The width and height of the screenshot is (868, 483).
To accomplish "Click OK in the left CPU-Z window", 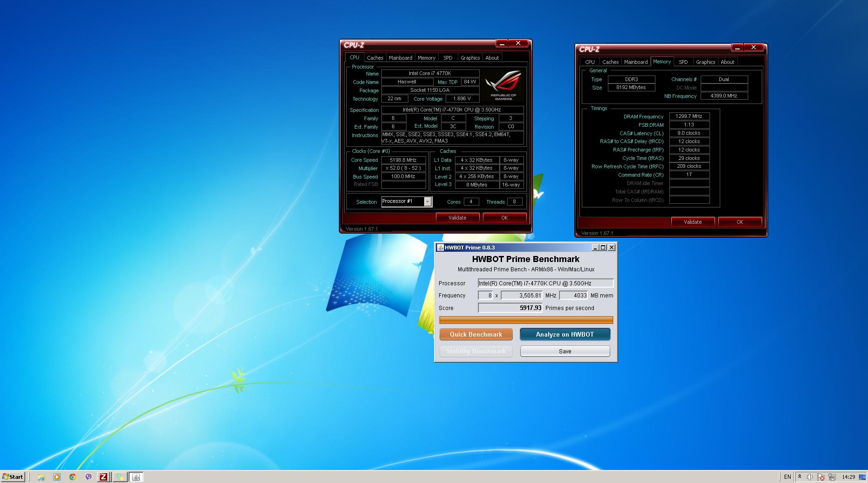I will coord(504,218).
